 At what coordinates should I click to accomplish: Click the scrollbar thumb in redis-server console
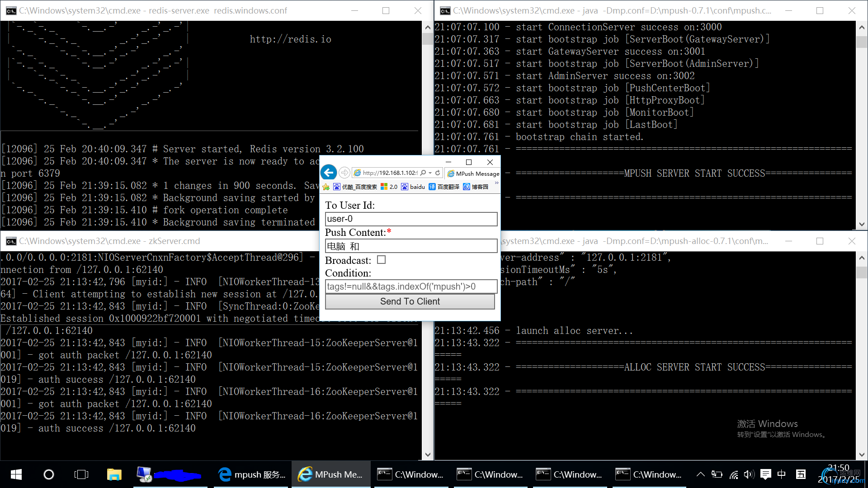click(x=427, y=38)
